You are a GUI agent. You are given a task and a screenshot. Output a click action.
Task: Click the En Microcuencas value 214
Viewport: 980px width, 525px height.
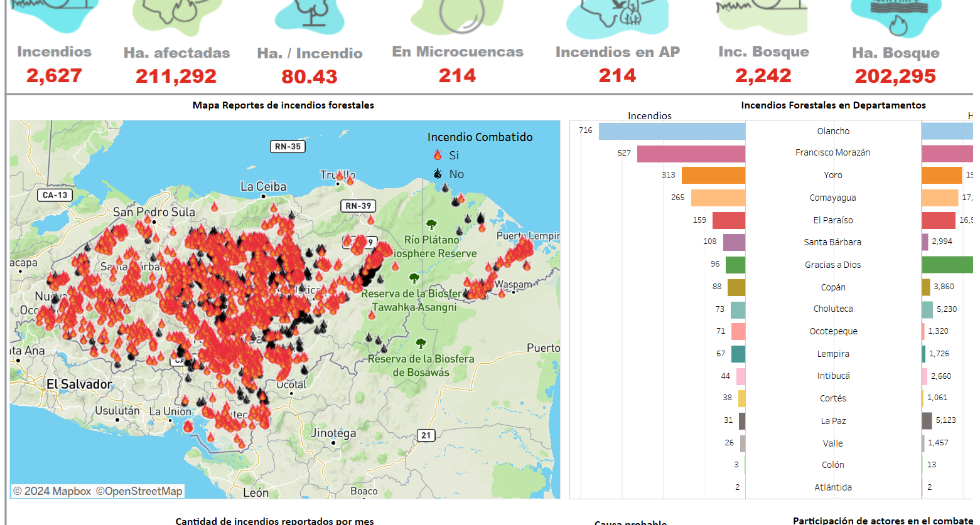[x=457, y=76]
